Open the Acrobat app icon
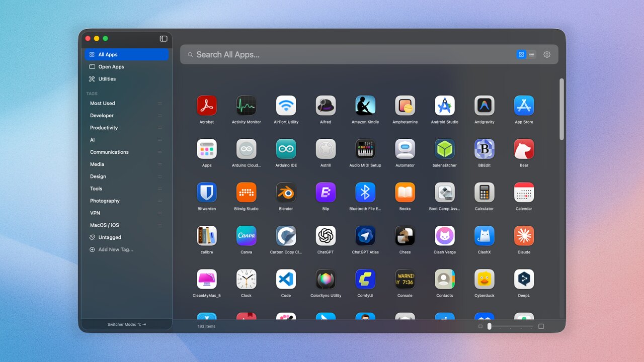The image size is (644, 362). [x=207, y=106]
